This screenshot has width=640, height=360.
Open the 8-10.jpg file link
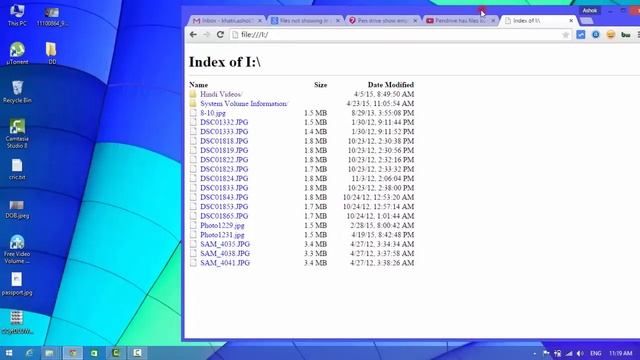(213, 113)
